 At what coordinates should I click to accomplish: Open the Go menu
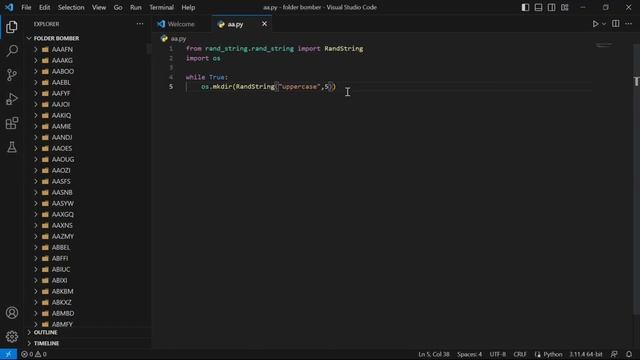pyautogui.click(x=118, y=7)
